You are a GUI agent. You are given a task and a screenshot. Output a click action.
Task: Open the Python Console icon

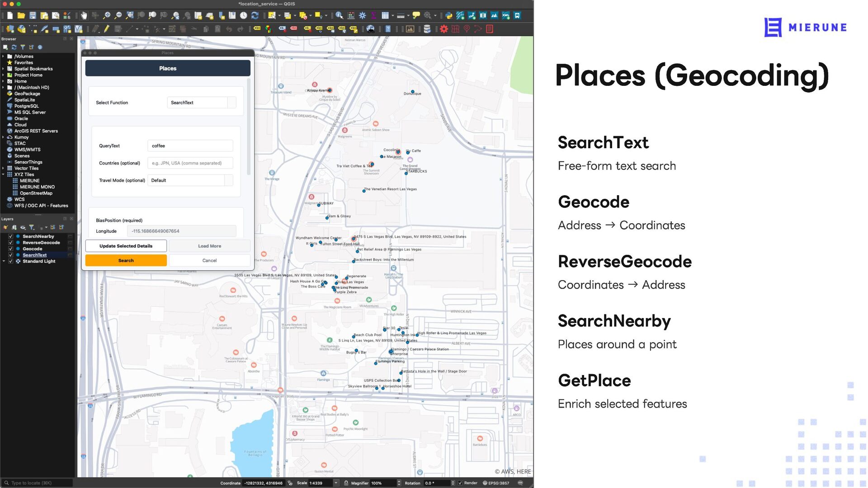tap(449, 15)
